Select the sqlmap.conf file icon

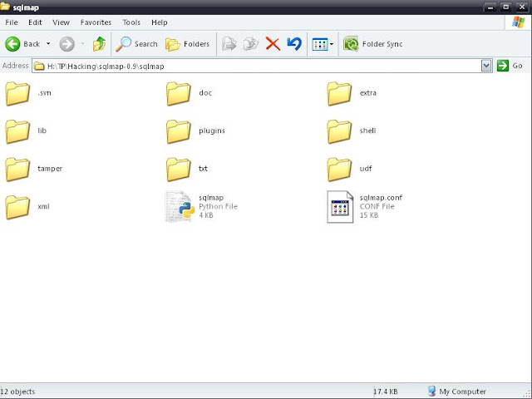pos(340,207)
